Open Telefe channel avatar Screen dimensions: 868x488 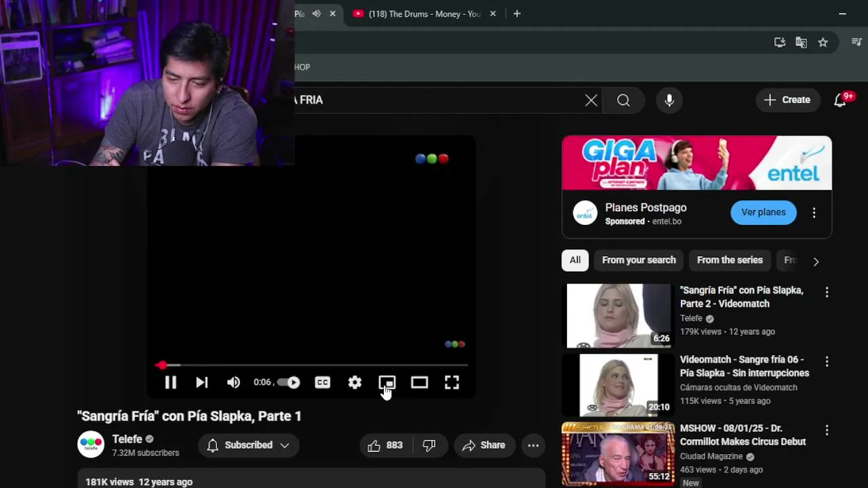tap(91, 445)
